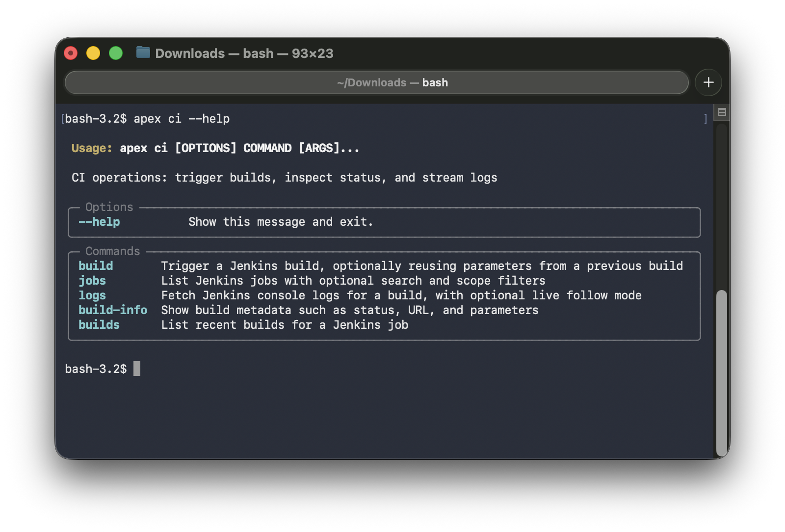This screenshot has height=532, width=785.
Task: Minimize the window with the yellow button
Action: point(93,53)
